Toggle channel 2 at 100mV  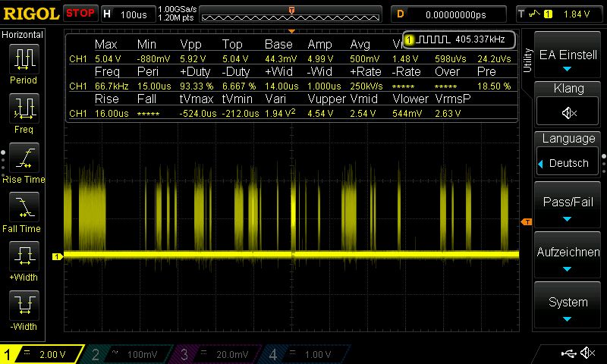131,354
